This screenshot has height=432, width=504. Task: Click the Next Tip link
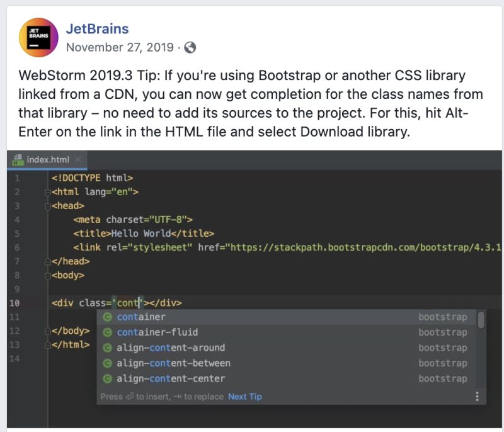244,396
